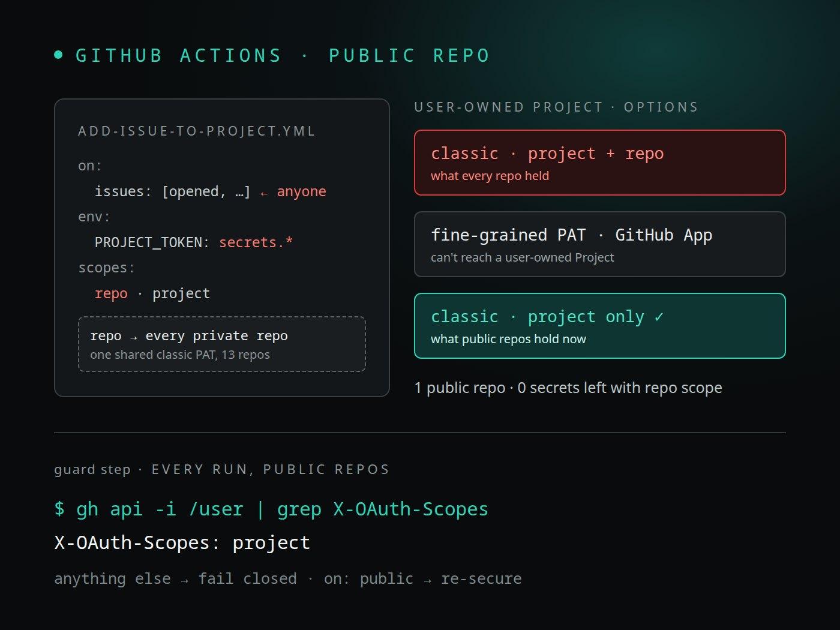The width and height of the screenshot is (840, 630).
Task: Click the 'repo → every private repo' line
Action: (189, 336)
